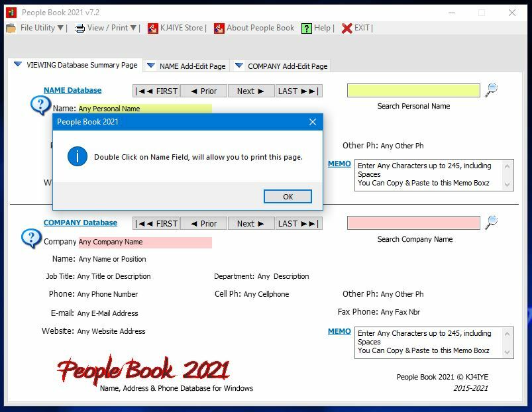Open the Help menu item
Screen dimensions: 532x412
pos(322,28)
